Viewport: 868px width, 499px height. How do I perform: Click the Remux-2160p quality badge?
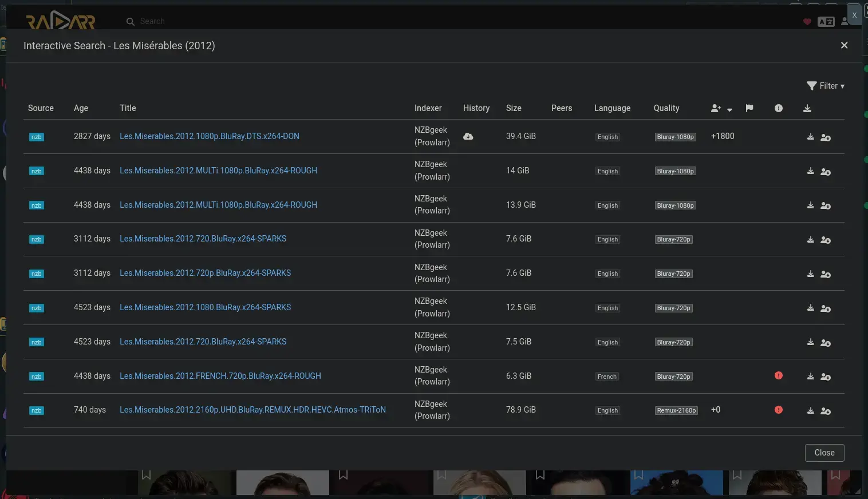click(676, 410)
